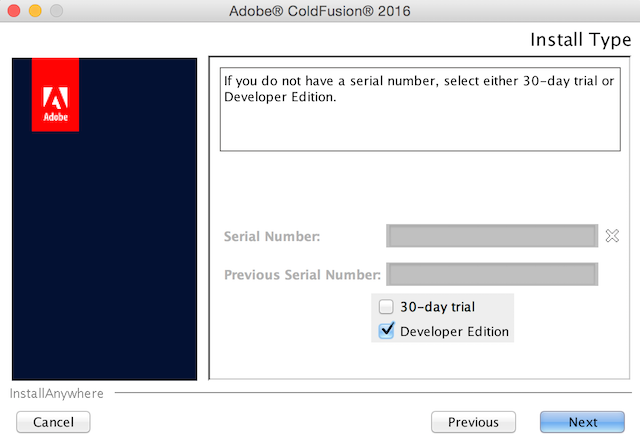
Task: Click the 'InstallAnywhere' label
Action: (x=56, y=394)
